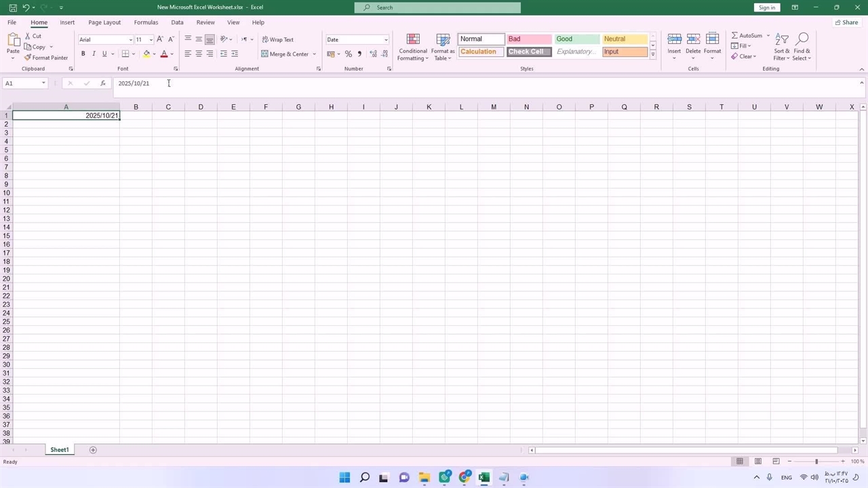Apply Percent Style number format
868x488 pixels.
[348, 54]
